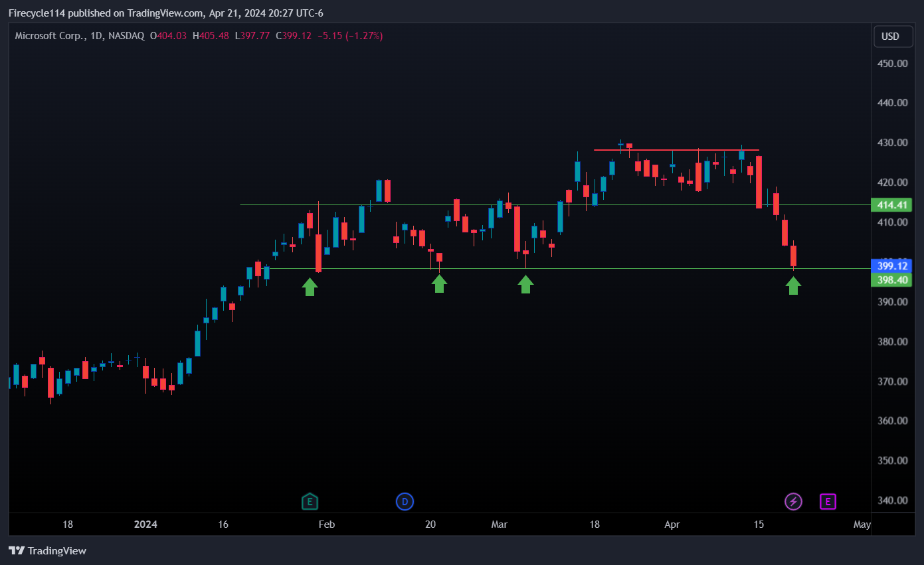Click the 2024 label on the time axis

(145, 525)
